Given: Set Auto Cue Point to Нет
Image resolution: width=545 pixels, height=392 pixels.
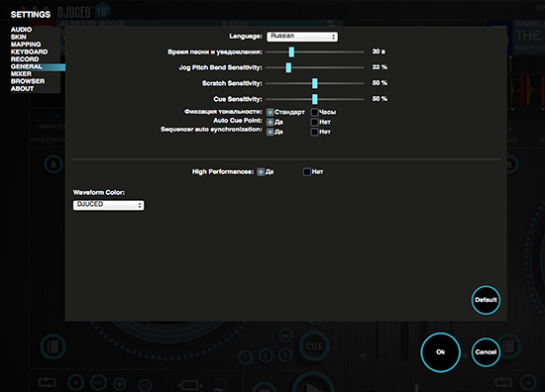Looking at the screenshot, I should tap(314, 122).
